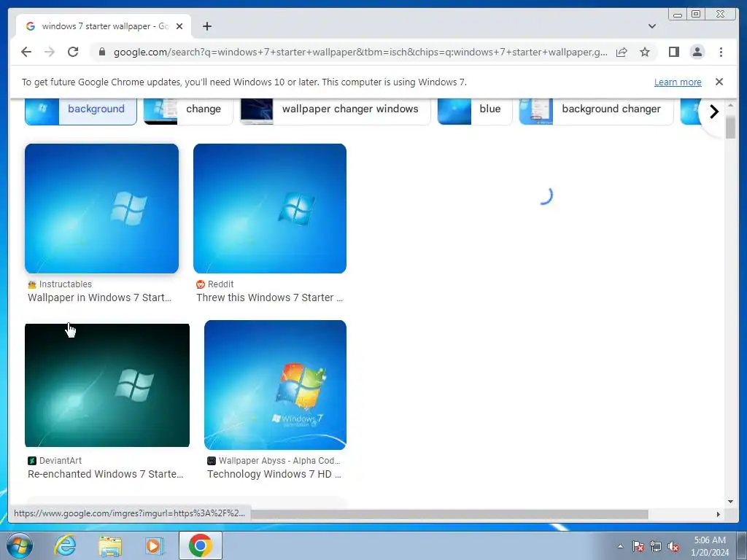Launch Internet Explorer from the taskbar
The image size is (747, 560).
[x=65, y=545]
